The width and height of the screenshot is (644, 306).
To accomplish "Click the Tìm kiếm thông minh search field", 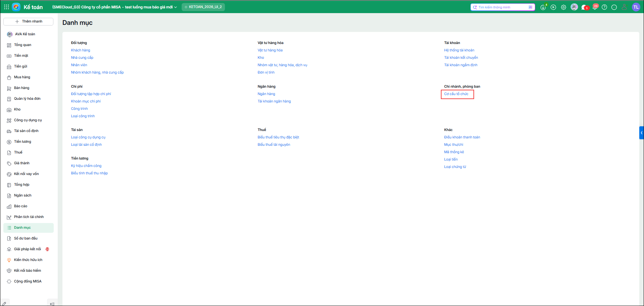I will pos(502,7).
